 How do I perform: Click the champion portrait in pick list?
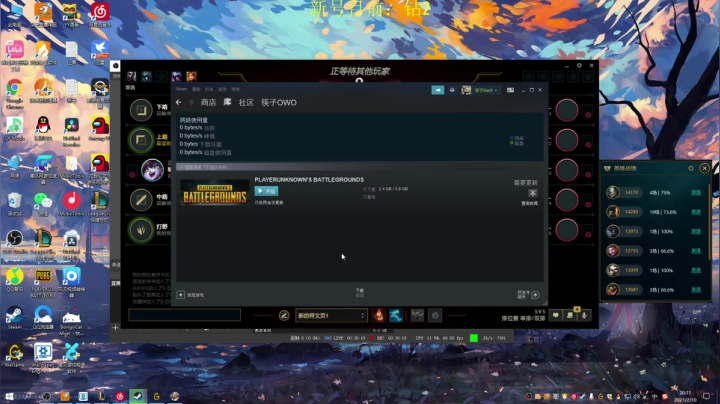click(152, 170)
